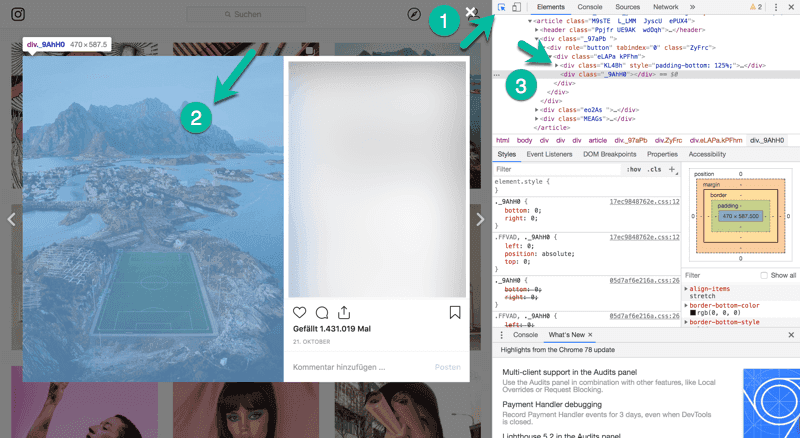Open the DevTools kebab customize menu
This screenshot has height=438, width=800.
point(776,7)
